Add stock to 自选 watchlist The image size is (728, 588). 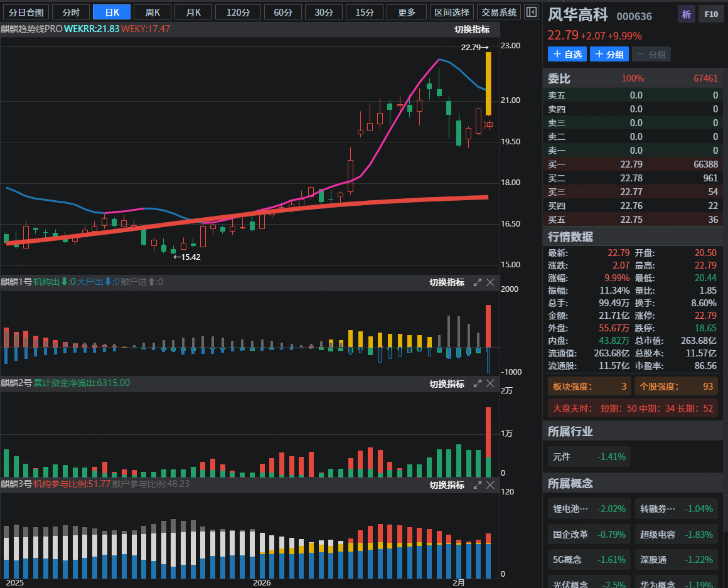coord(567,54)
